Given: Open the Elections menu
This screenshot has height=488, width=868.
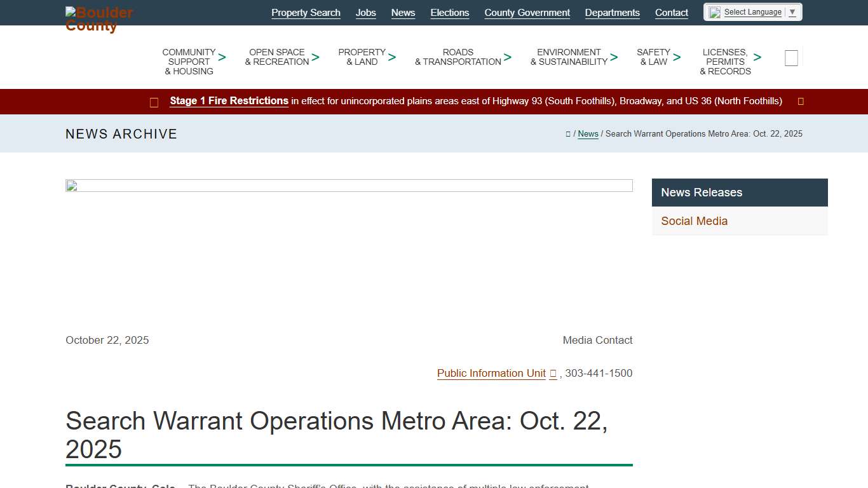Looking at the screenshot, I should coord(449,12).
